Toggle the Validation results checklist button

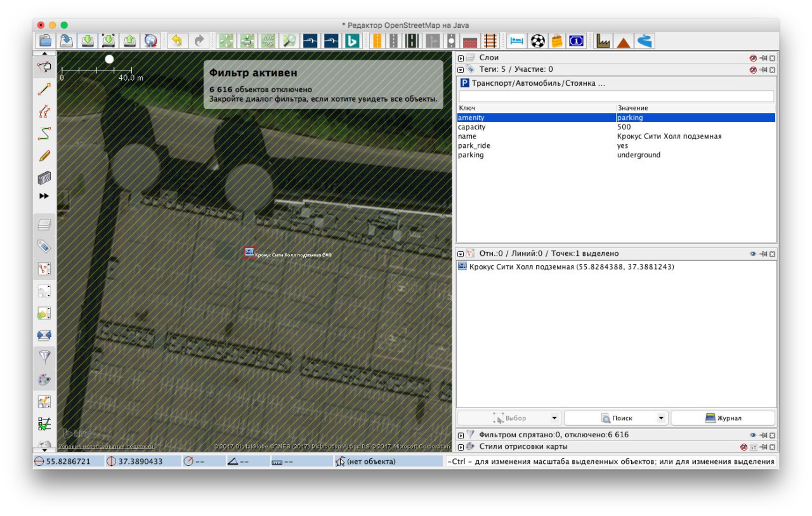[44, 423]
